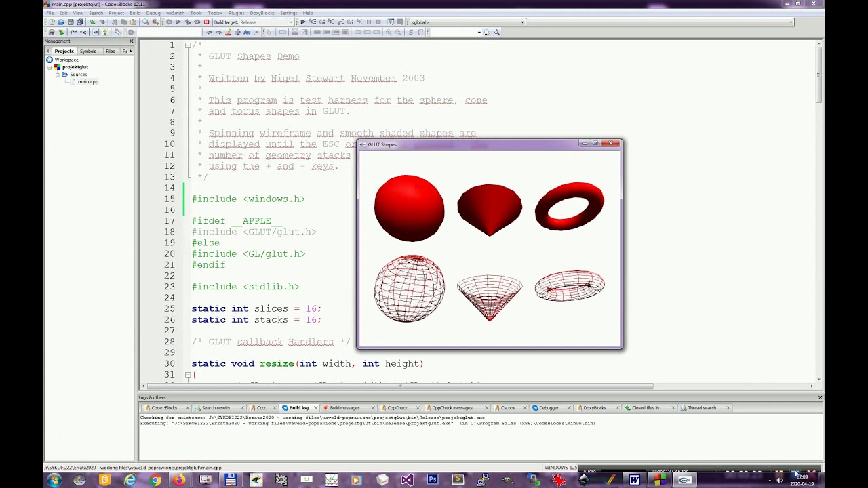This screenshot has height=488, width=868.
Task: Click the New file toolbar icon
Action: point(52,22)
